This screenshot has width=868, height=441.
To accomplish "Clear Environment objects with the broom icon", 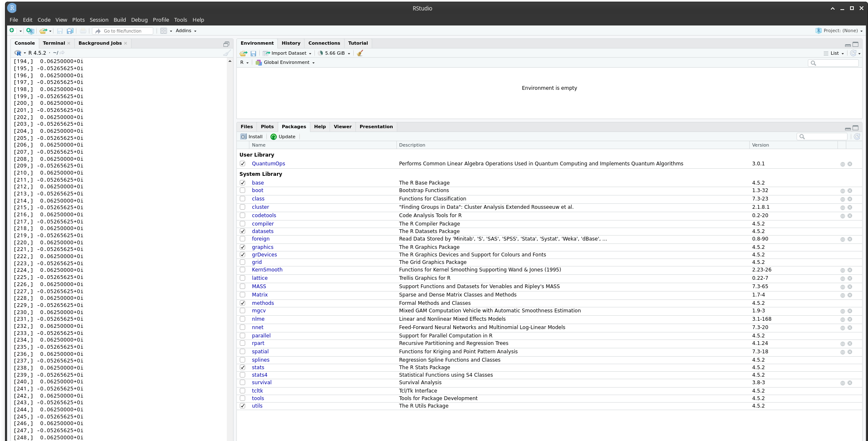I will tap(360, 53).
